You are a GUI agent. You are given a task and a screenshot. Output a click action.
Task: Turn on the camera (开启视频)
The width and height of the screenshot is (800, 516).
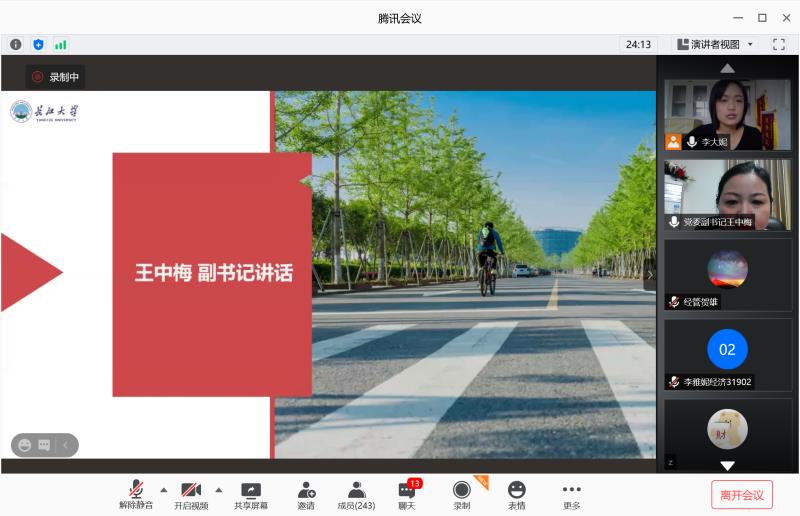[191, 494]
